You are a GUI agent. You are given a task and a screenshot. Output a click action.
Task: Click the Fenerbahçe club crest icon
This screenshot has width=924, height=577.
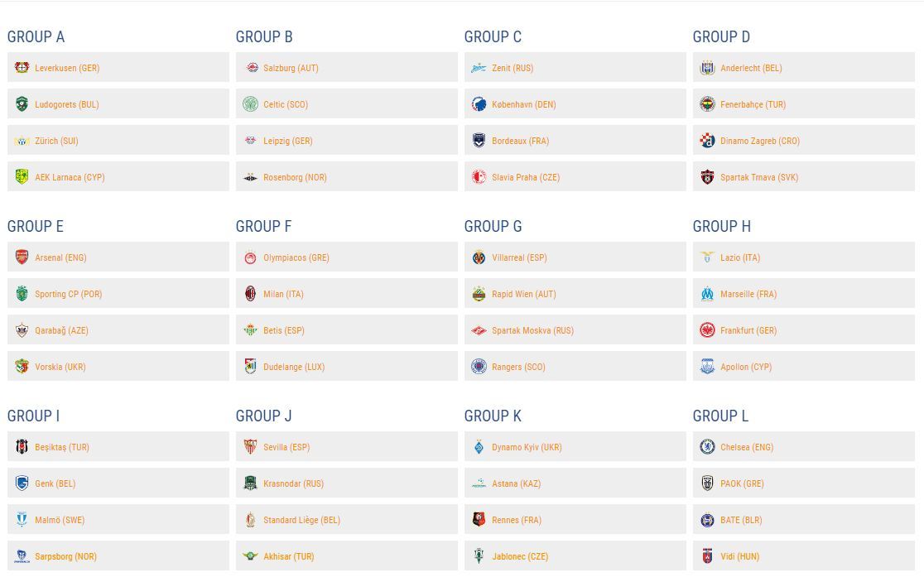coord(707,103)
